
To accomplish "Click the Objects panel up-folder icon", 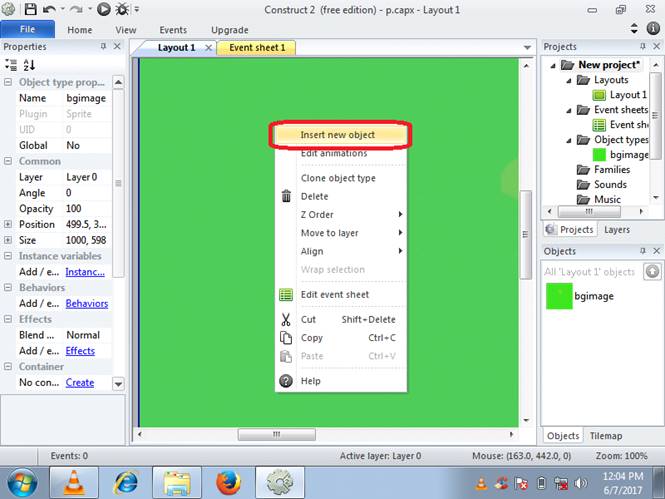I will [652, 271].
